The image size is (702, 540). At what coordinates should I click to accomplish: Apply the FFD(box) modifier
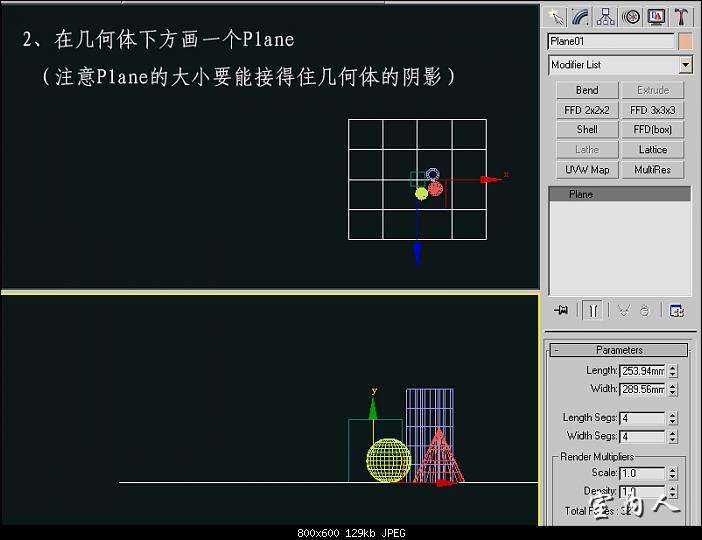point(652,129)
